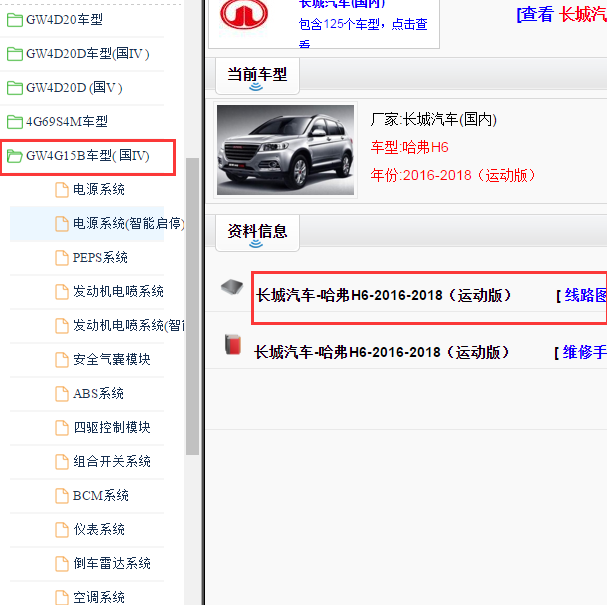This screenshot has width=607, height=605.
Task: Open PEPS系统 entry
Action: (100, 258)
